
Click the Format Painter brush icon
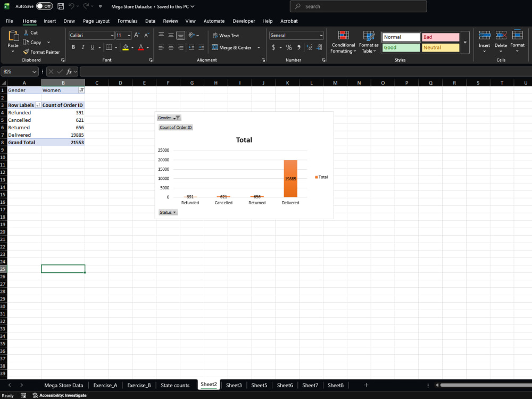click(26, 52)
